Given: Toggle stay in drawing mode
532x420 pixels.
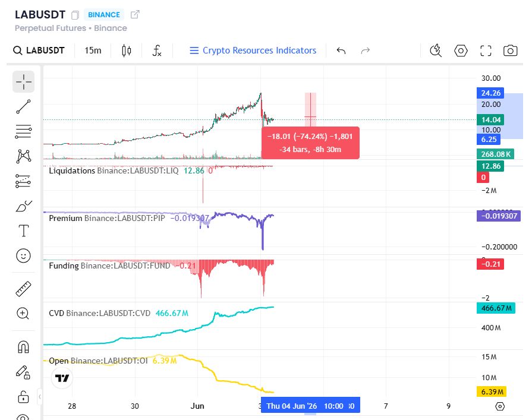Looking at the screenshot, I should click(23, 372).
